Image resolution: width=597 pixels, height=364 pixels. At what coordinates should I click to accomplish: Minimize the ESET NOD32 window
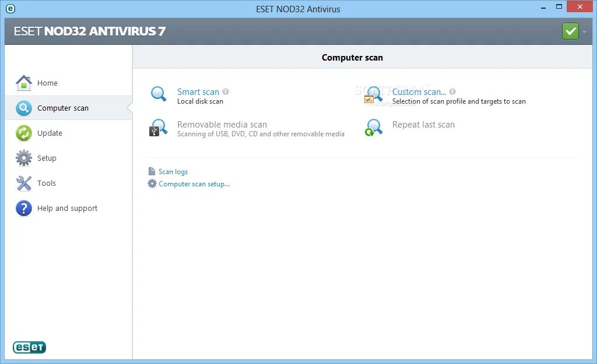point(543,7)
